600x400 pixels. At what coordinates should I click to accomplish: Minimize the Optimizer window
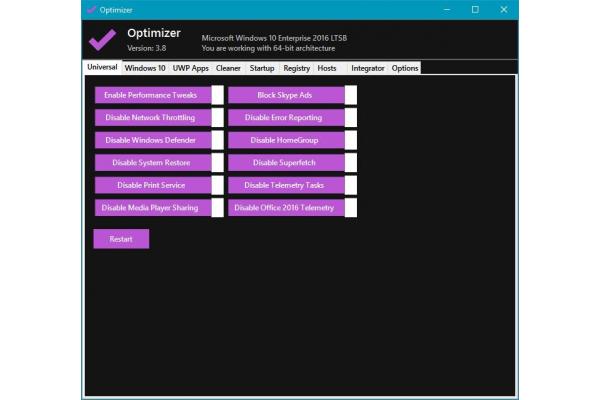pos(447,10)
